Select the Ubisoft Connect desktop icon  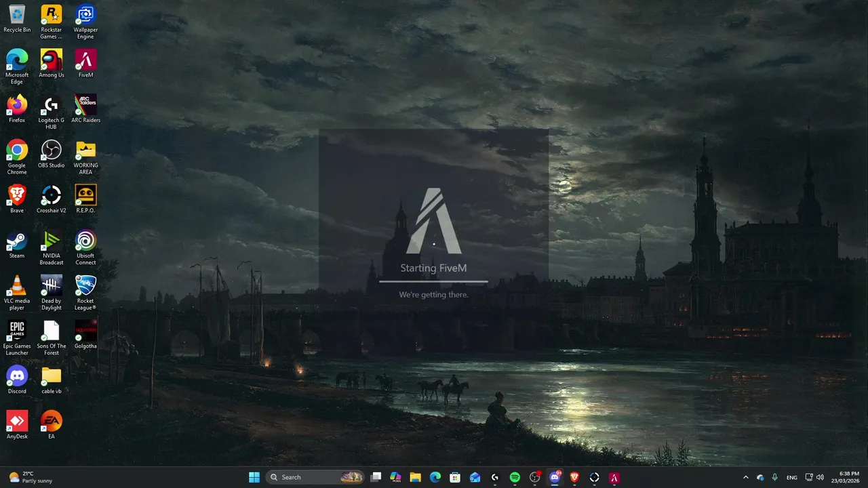85,248
